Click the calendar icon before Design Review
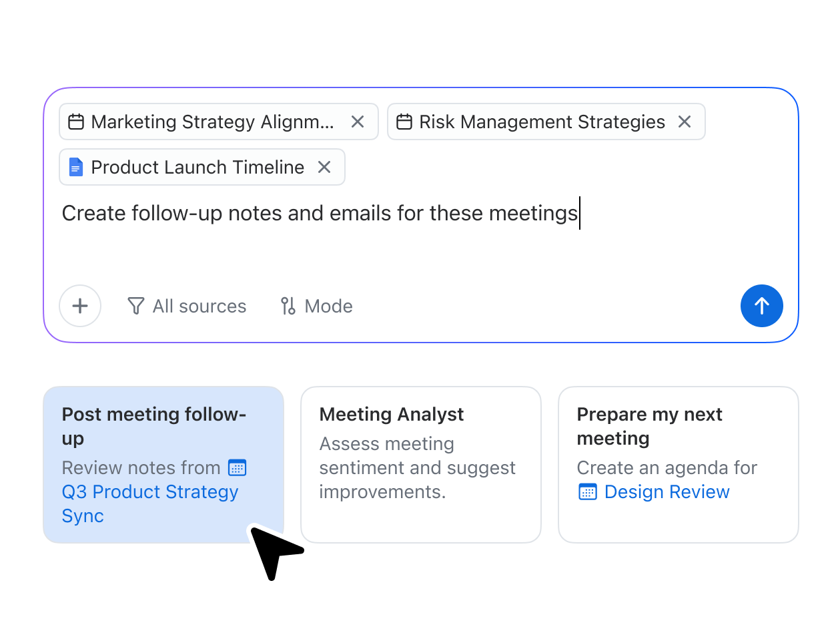This screenshot has width=840, height=631. [587, 492]
